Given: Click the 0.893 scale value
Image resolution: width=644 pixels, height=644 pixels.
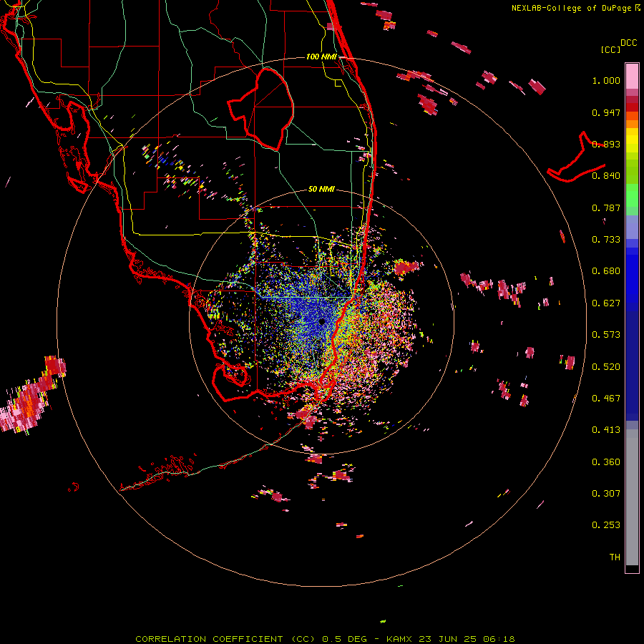Looking at the screenshot, I should 606,144.
